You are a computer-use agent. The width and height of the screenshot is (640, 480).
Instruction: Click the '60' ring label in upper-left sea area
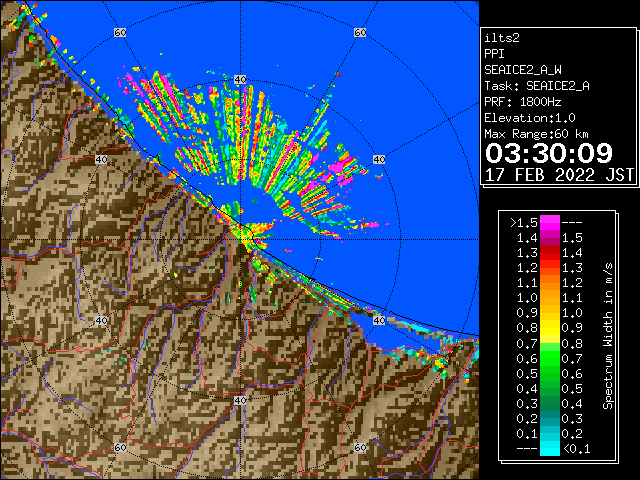[120, 32]
